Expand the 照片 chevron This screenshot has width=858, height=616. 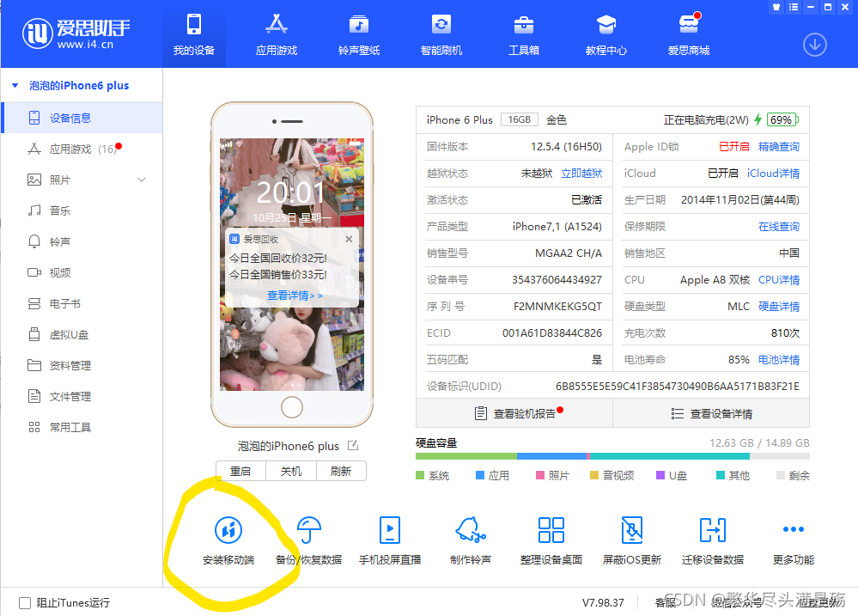tap(142, 180)
